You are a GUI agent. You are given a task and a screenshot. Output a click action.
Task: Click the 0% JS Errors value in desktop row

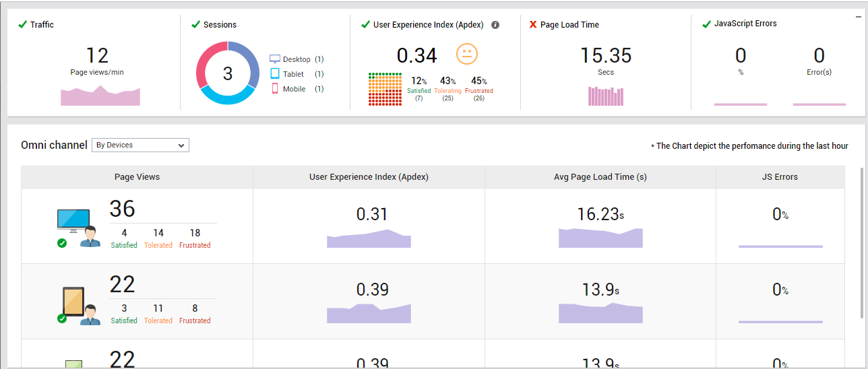tap(780, 215)
